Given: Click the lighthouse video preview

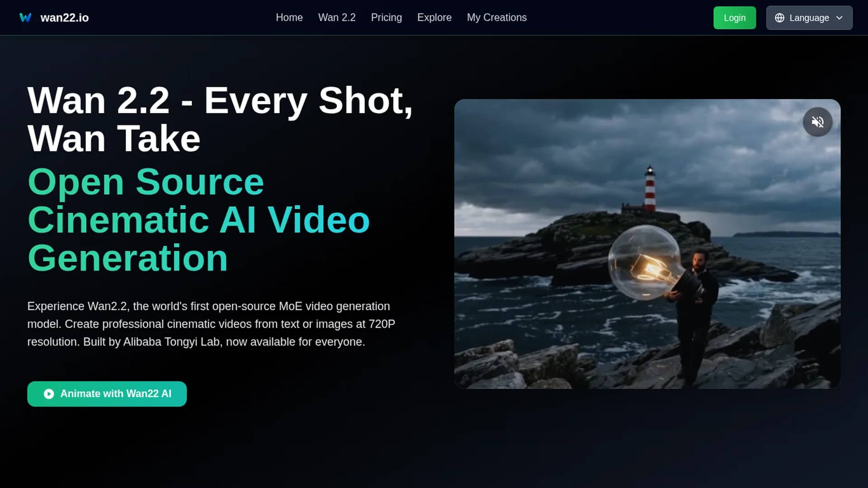Looking at the screenshot, I should 647,244.
